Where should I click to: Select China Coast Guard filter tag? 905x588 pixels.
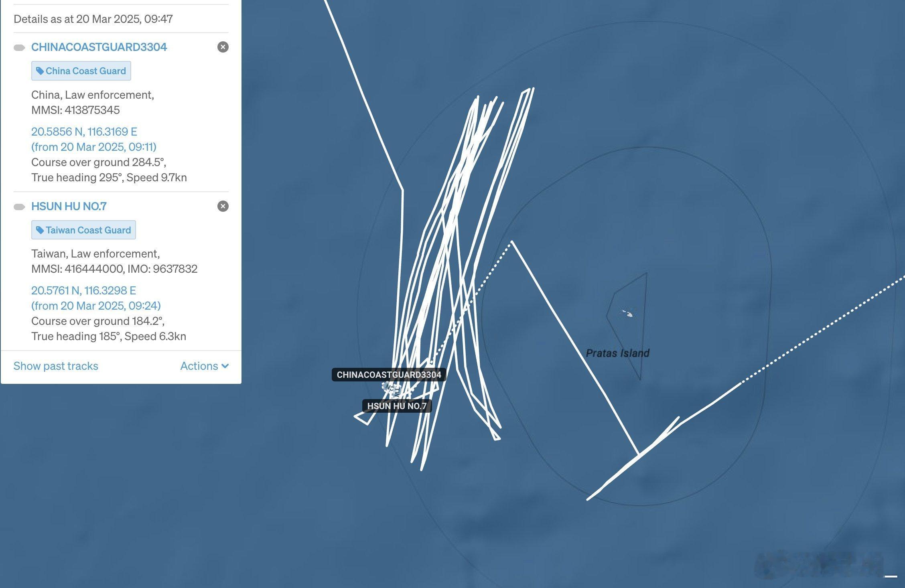click(81, 70)
